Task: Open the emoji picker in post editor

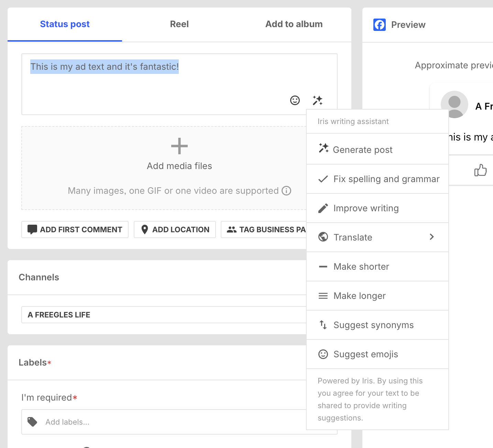Action: tap(295, 100)
